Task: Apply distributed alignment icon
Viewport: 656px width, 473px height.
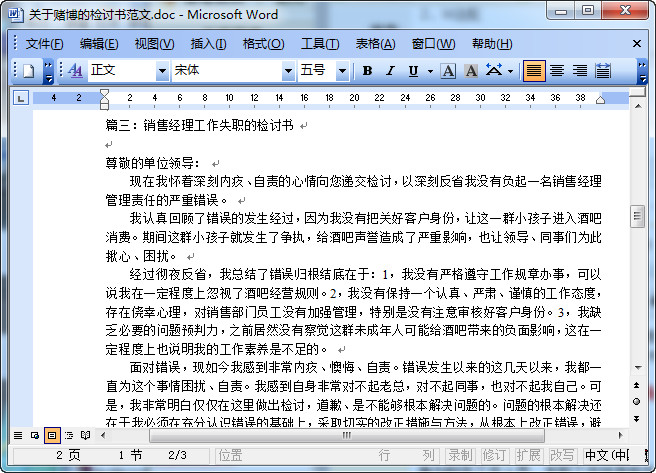Action: point(603,71)
